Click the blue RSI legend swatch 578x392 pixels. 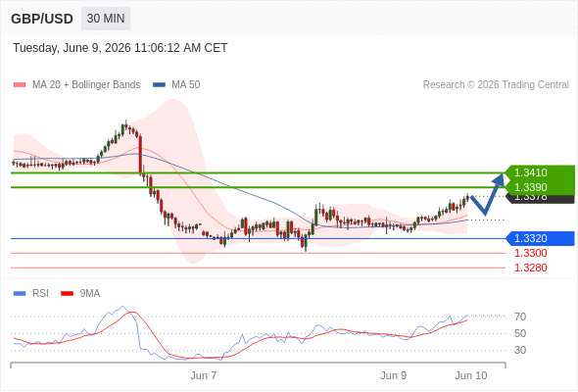20,294
